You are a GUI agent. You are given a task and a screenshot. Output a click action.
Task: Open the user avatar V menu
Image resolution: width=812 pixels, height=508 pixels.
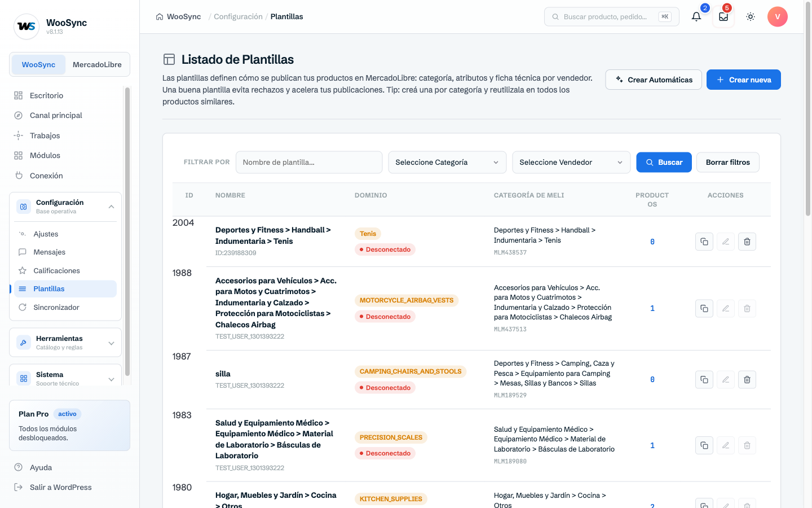(x=778, y=16)
